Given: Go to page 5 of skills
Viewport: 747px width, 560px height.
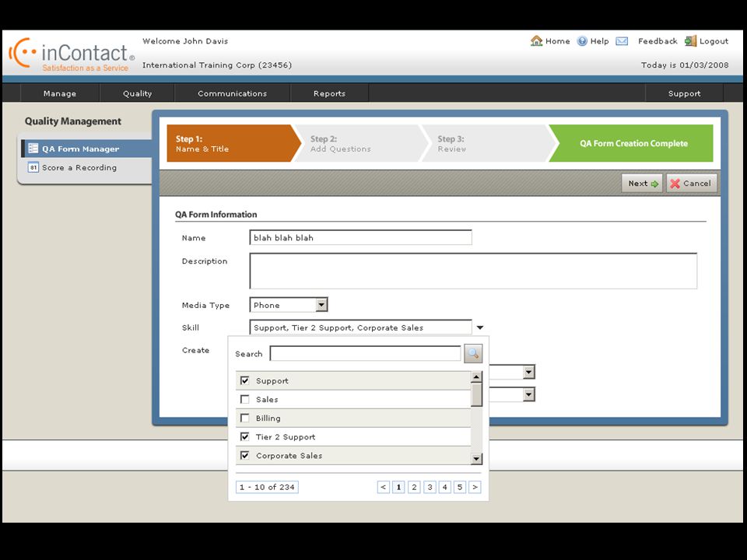Looking at the screenshot, I should (460, 487).
